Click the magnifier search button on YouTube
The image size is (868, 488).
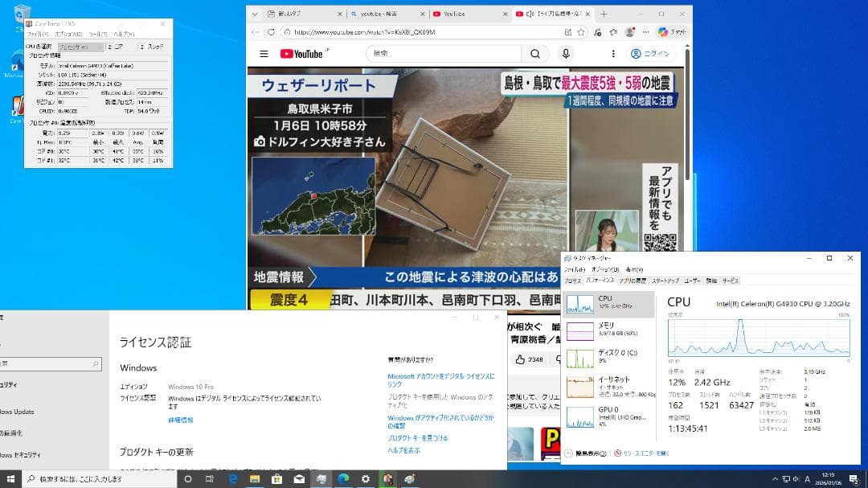click(x=535, y=53)
